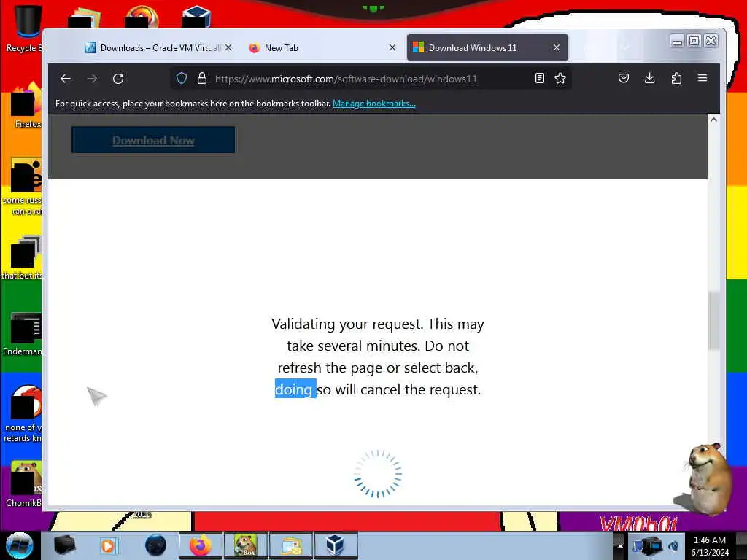Click the highlighted word doing
747x560 pixels.
pos(293,389)
